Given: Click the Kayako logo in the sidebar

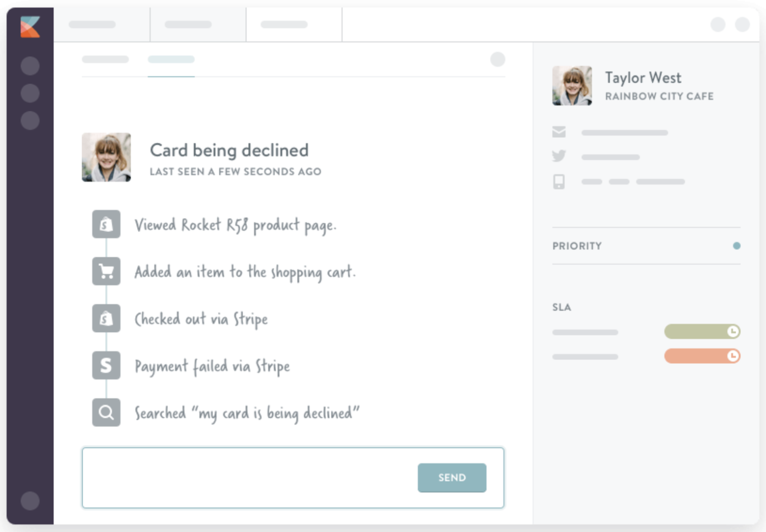Looking at the screenshot, I should (30, 27).
